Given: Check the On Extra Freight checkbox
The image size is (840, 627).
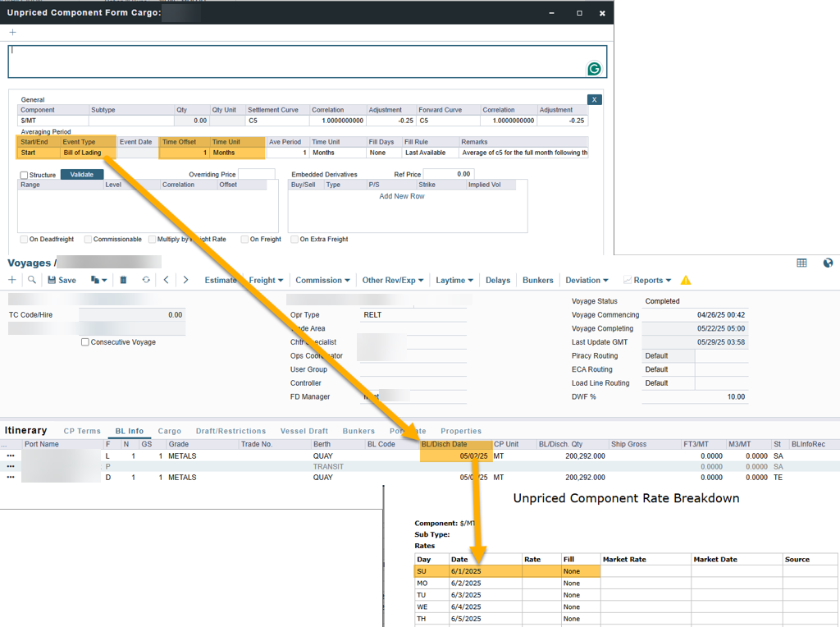Looking at the screenshot, I should (294, 240).
